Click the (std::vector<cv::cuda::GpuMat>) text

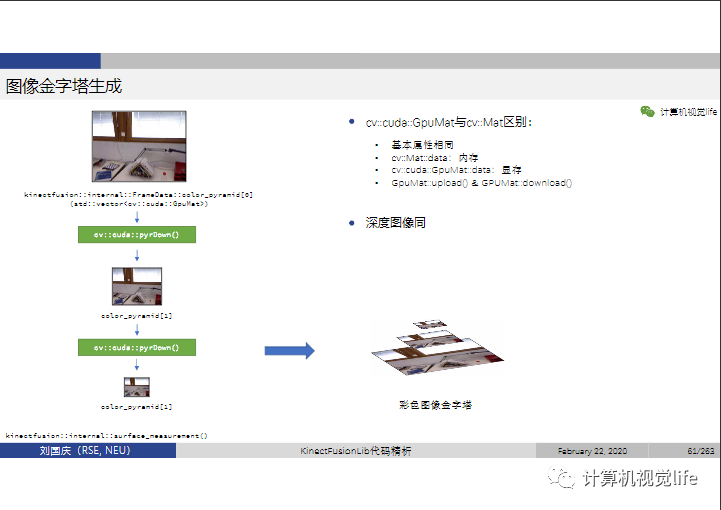click(x=139, y=204)
